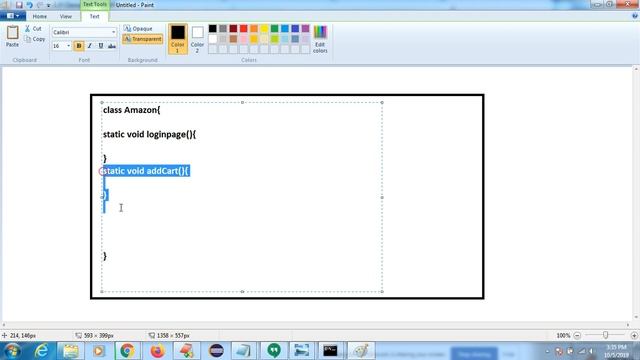The image size is (640, 360).
Task: Select Color 1 button
Action: coord(178,39)
